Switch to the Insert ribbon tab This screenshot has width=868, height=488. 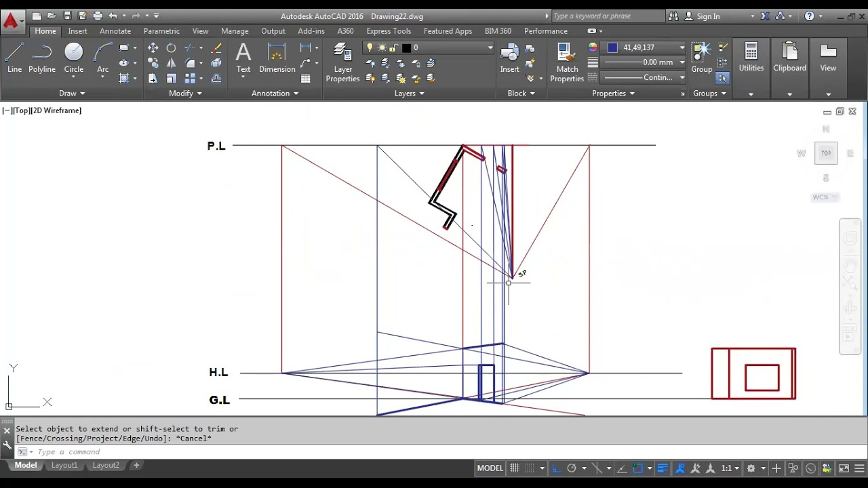(77, 31)
